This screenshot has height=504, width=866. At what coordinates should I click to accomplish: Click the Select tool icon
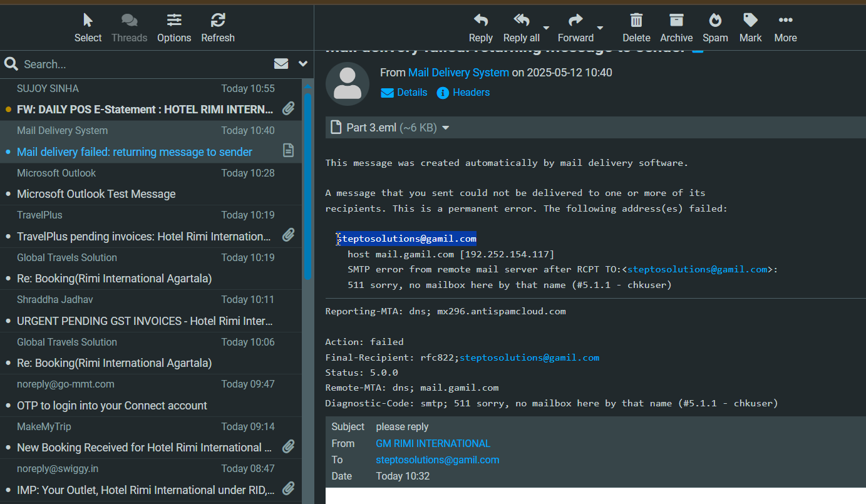(88, 21)
